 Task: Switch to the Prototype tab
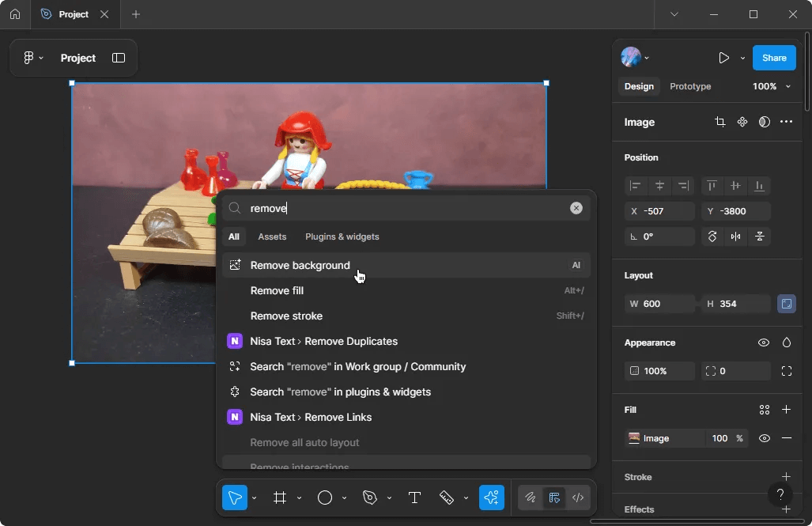pyautogui.click(x=690, y=86)
